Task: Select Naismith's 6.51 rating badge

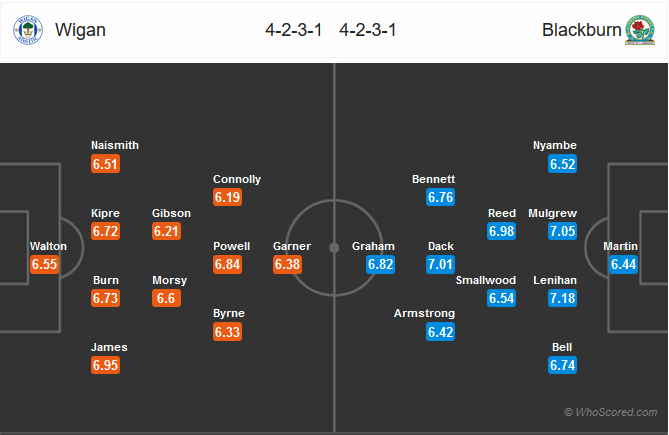Action: [105, 164]
